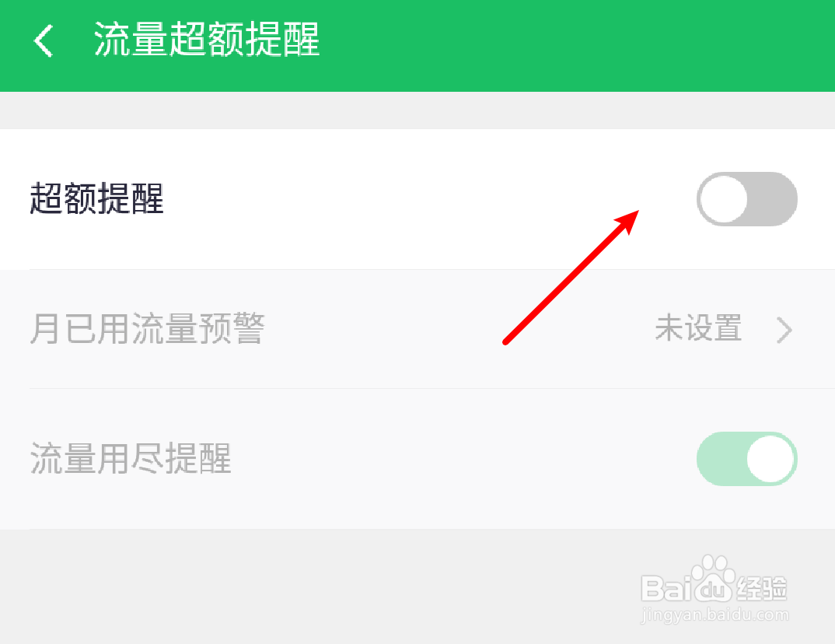This screenshot has height=644, width=835.
Task: Click the 经验 watermark text
Action: point(762,589)
